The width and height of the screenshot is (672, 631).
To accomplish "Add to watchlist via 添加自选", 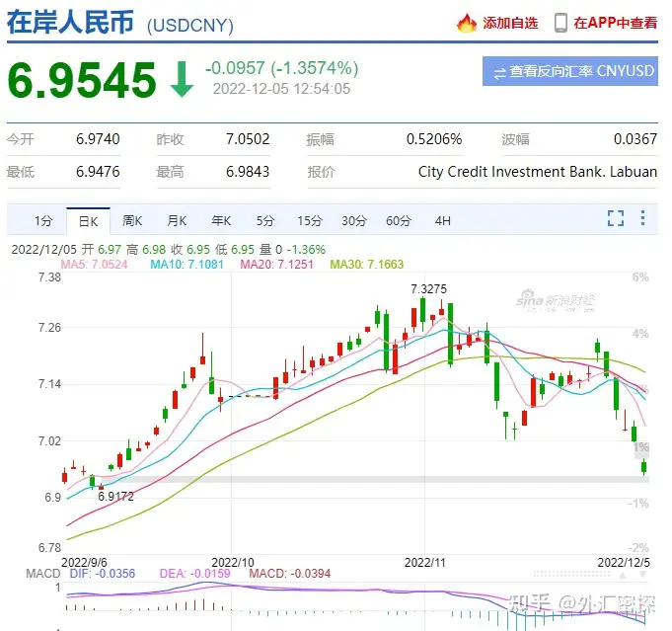I will pos(510,23).
